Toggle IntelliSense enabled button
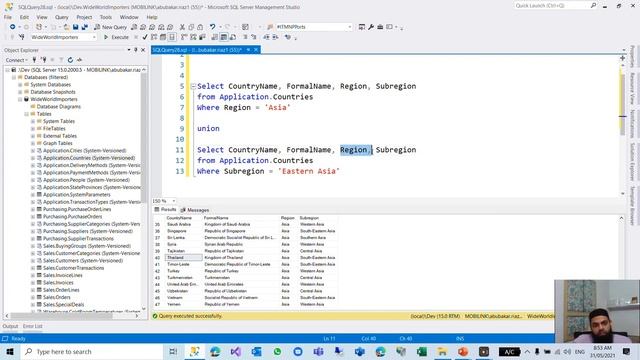 (172, 37)
